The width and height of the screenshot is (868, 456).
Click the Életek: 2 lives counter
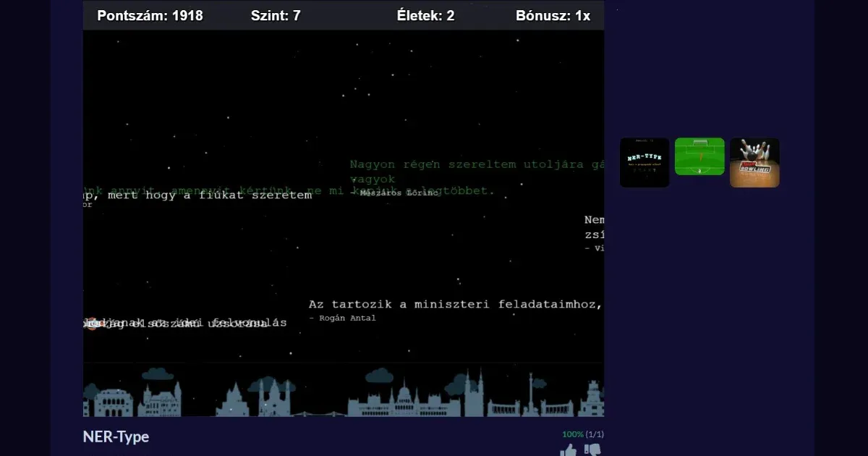425,15
